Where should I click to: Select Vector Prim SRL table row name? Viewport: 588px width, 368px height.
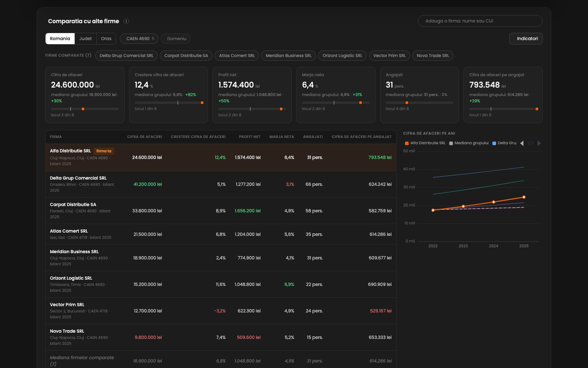tap(67, 305)
